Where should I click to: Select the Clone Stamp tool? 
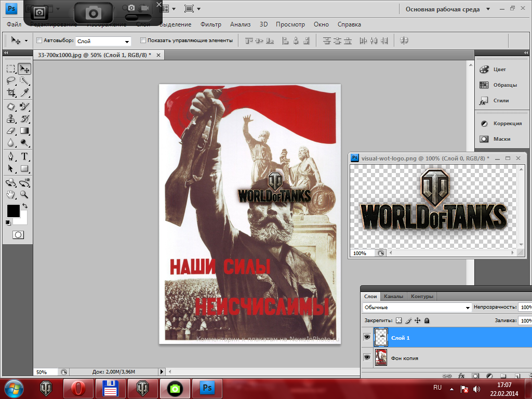tap(11, 119)
